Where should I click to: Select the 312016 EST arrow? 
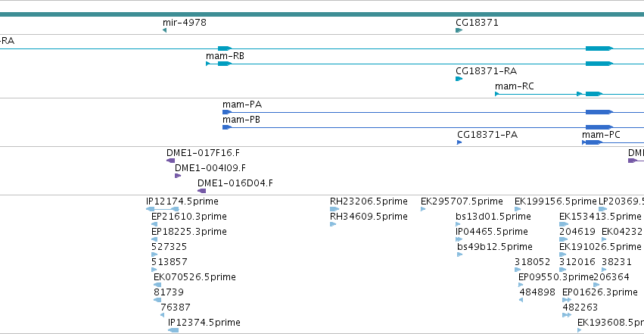tap(563, 270)
